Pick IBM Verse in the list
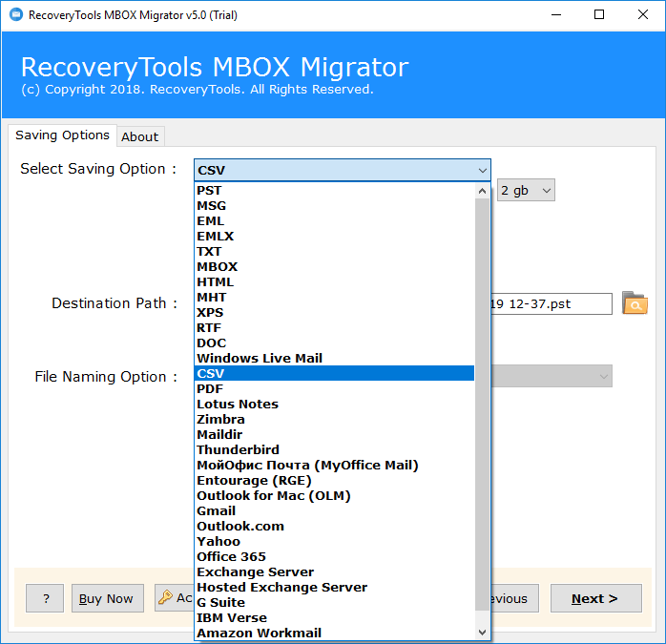 pyautogui.click(x=335, y=618)
